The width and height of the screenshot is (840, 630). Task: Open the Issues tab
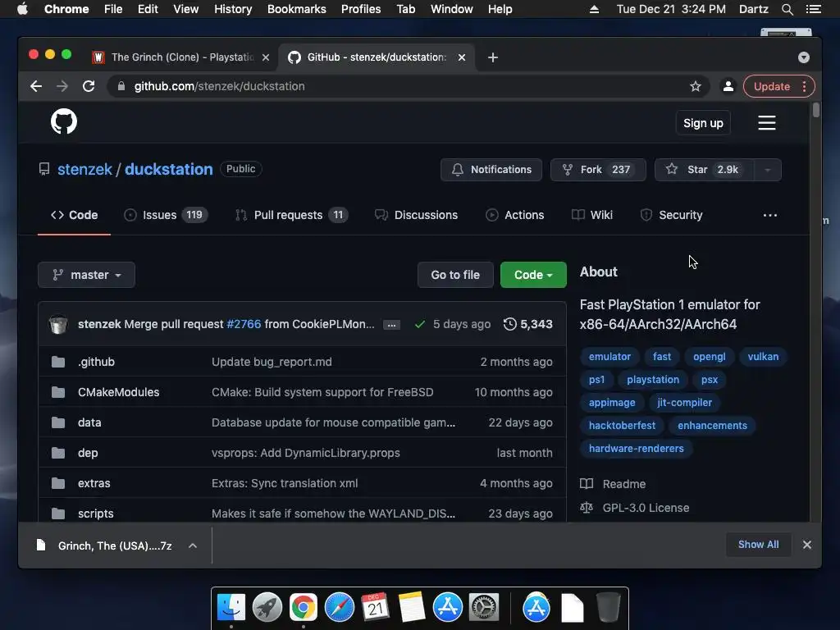[166, 215]
